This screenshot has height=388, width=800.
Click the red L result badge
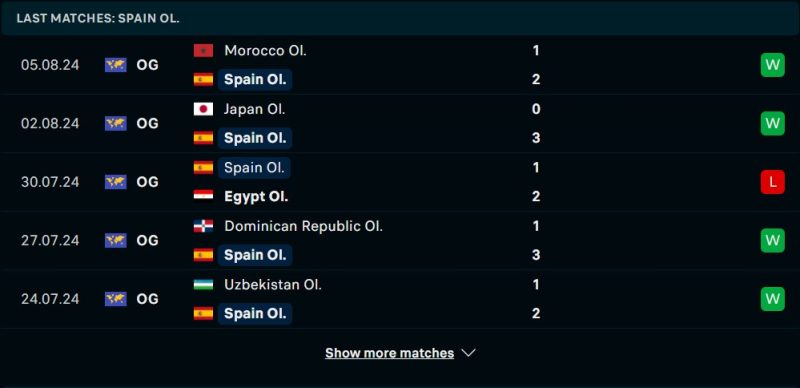pyautogui.click(x=772, y=182)
